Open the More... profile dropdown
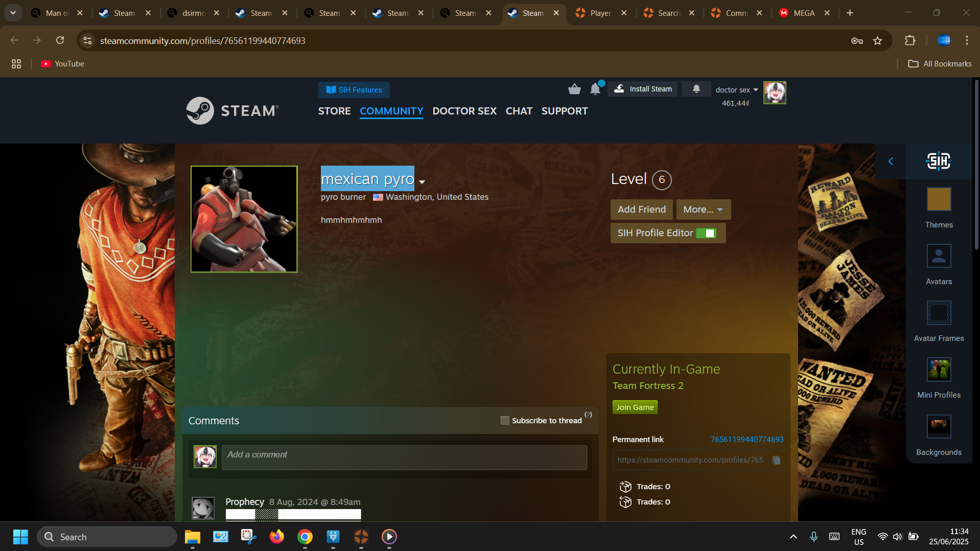This screenshot has height=551, width=980. 703,210
